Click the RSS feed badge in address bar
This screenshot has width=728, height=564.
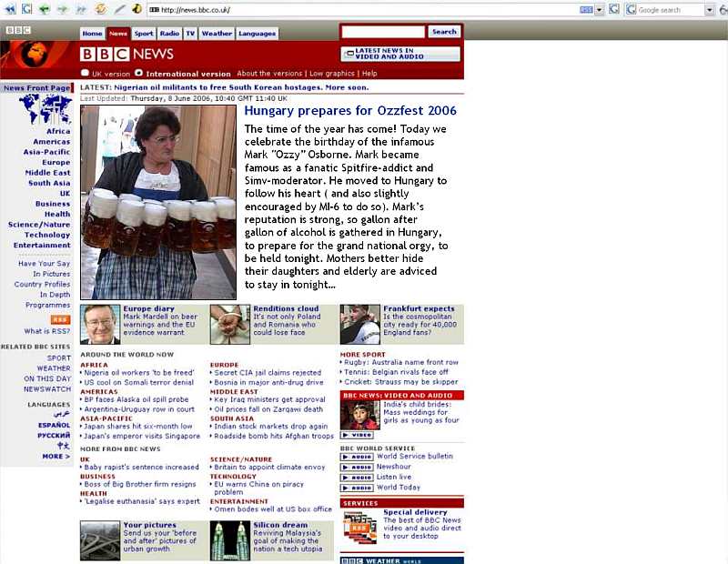click(x=586, y=10)
